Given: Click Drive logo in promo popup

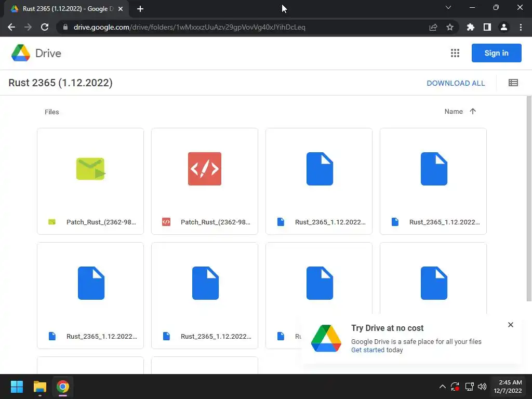Looking at the screenshot, I should click(x=326, y=339).
